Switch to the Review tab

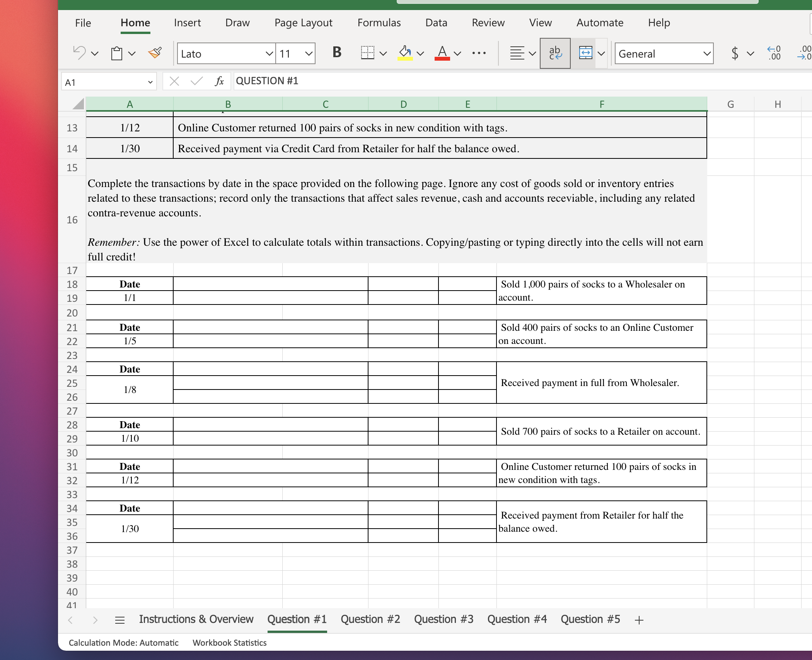click(488, 23)
